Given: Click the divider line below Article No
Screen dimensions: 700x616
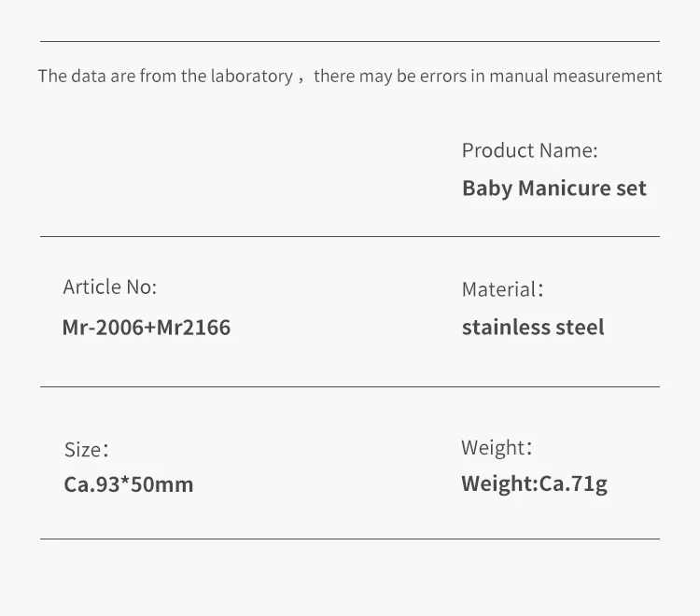Looking at the screenshot, I should [x=349, y=386].
